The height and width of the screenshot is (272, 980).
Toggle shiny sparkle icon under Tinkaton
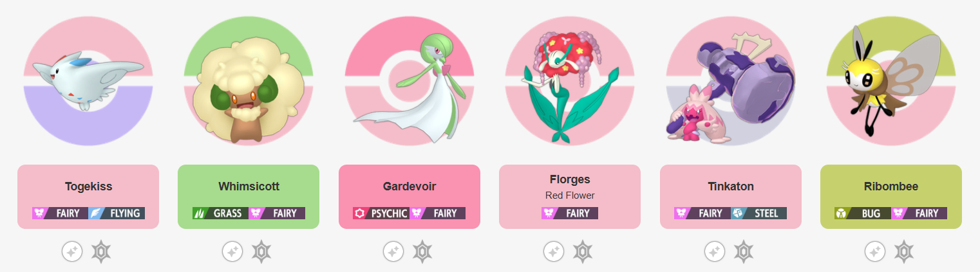715,251
